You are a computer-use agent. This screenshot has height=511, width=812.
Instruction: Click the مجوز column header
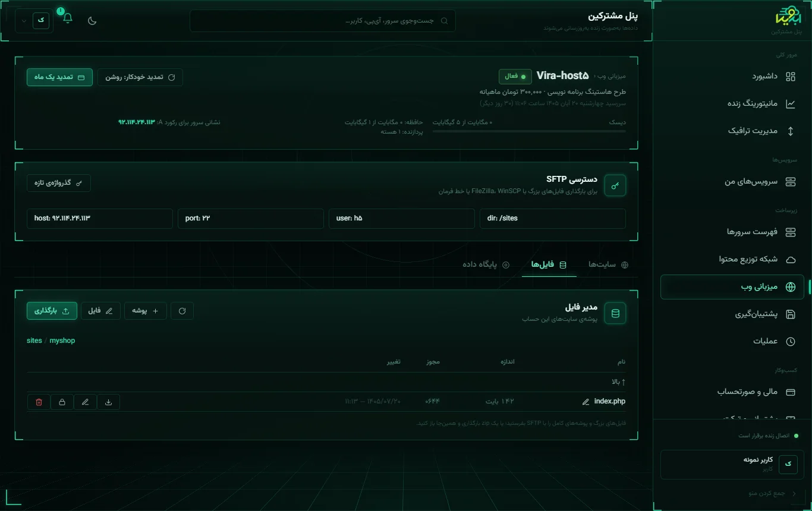pos(433,362)
